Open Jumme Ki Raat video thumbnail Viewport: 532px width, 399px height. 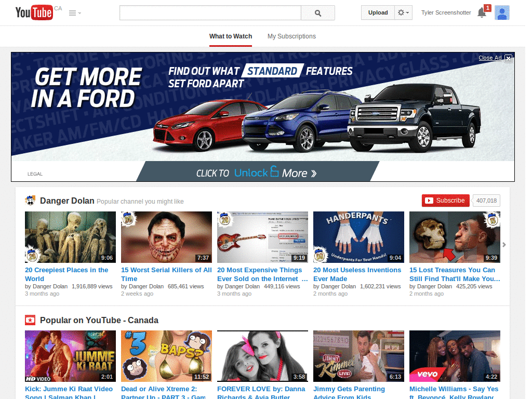point(70,356)
